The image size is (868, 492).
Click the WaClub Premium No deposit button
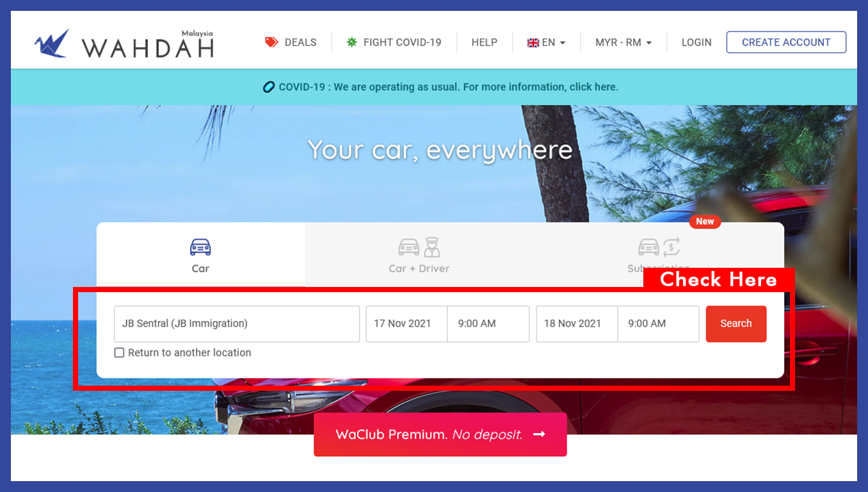440,434
